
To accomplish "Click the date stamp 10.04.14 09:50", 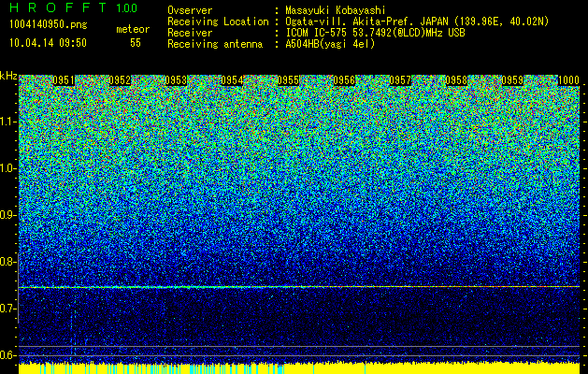I will tap(48, 43).
